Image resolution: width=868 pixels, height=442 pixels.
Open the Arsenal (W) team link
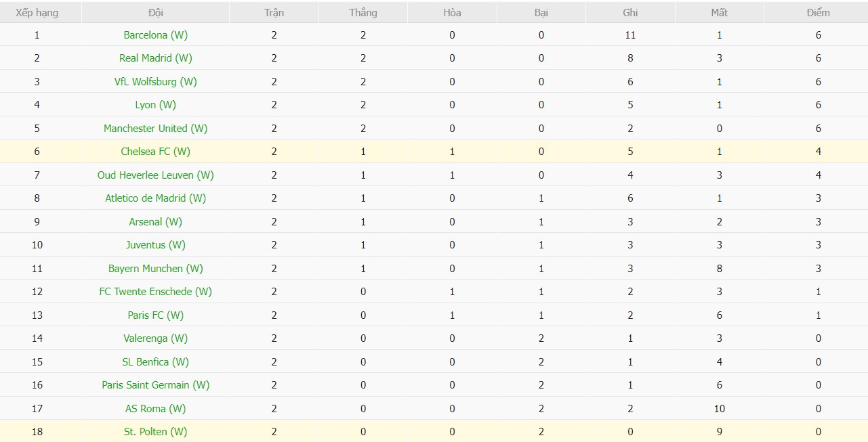(x=155, y=222)
